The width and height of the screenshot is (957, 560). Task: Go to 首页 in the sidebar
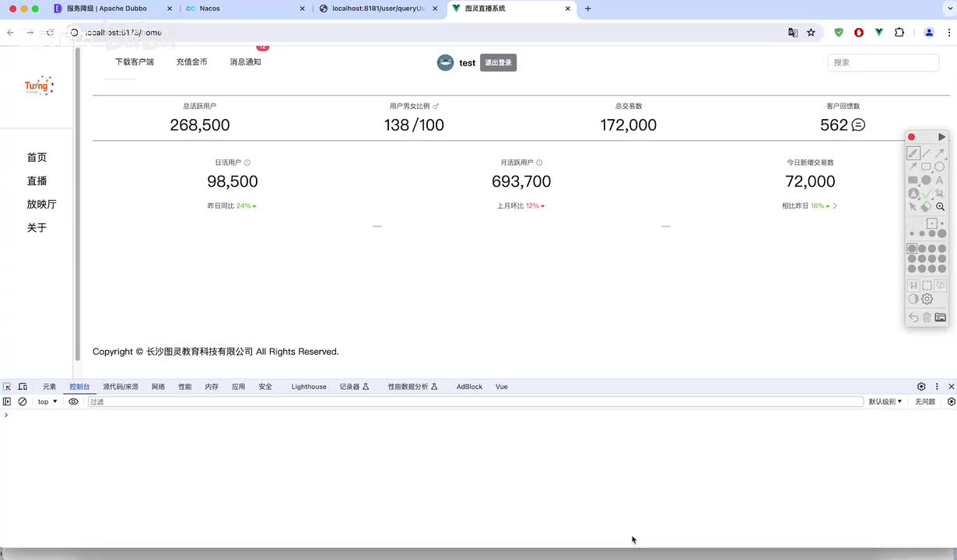click(37, 157)
